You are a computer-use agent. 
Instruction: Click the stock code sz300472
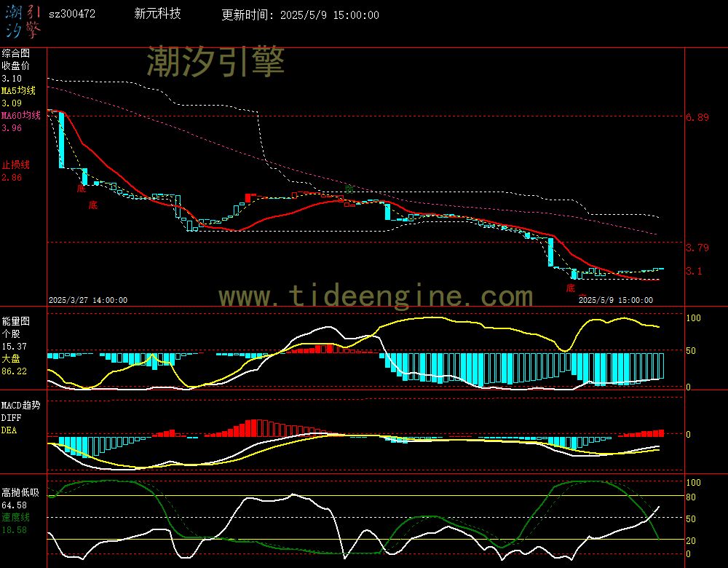point(72,14)
